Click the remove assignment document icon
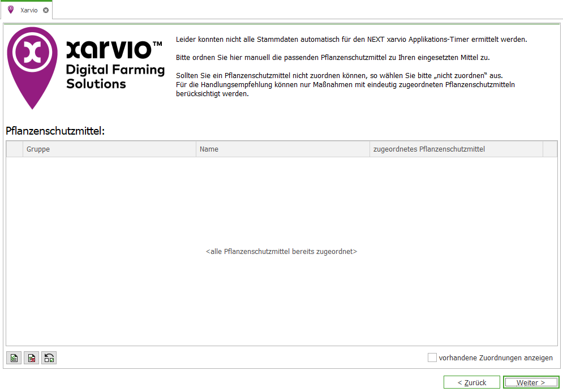This screenshot has width=563, height=392. [31, 357]
